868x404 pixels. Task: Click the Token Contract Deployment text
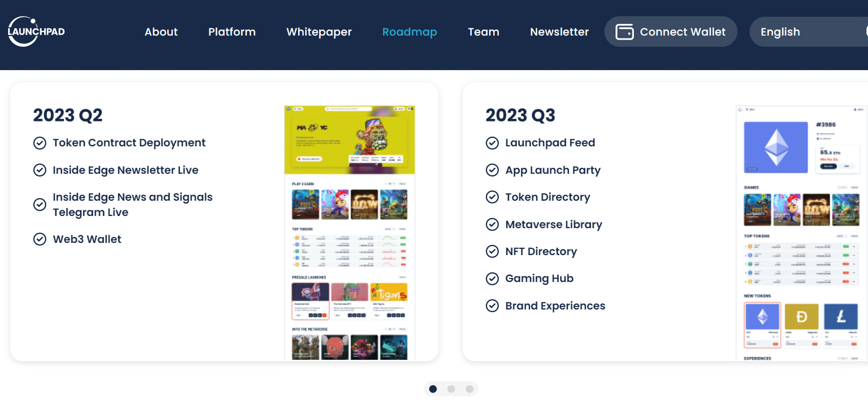click(129, 143)
